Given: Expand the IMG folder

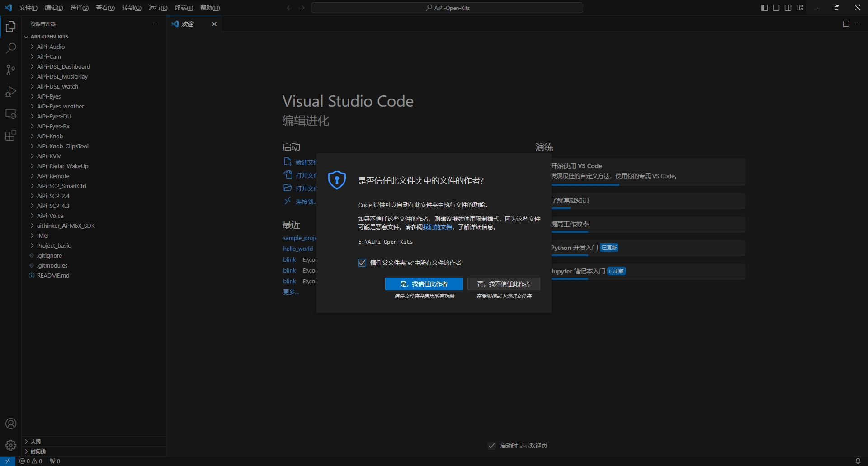Looking at the screenshot, I should coord(94,235).
